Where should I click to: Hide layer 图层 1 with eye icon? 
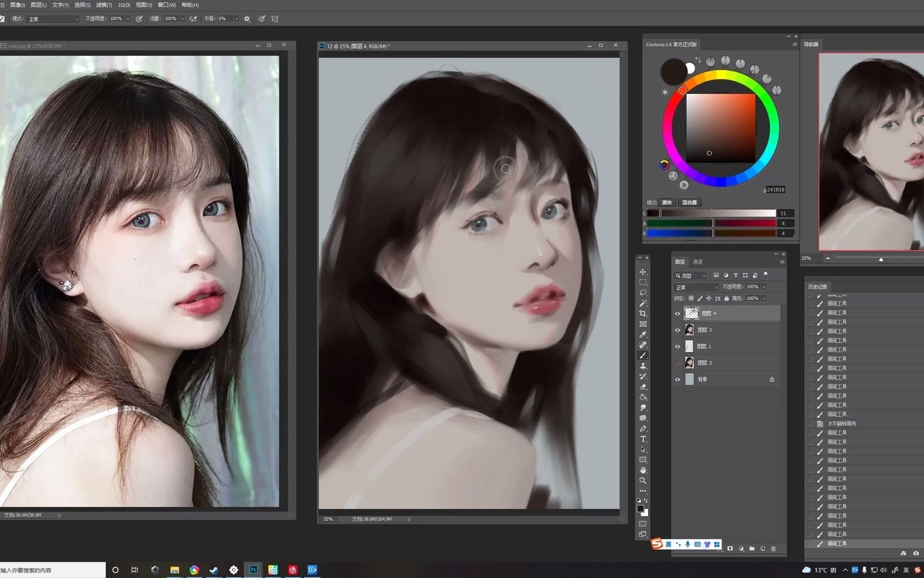pos(677,347)
